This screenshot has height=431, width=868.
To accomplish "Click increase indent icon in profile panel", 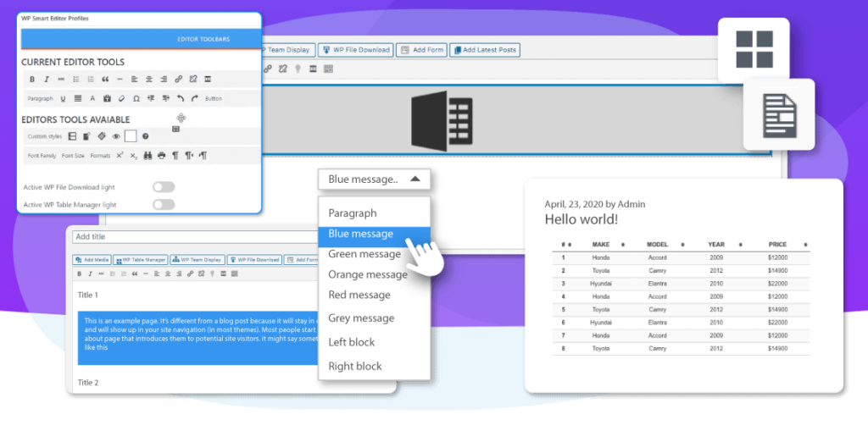I will (x=165, y=98).
